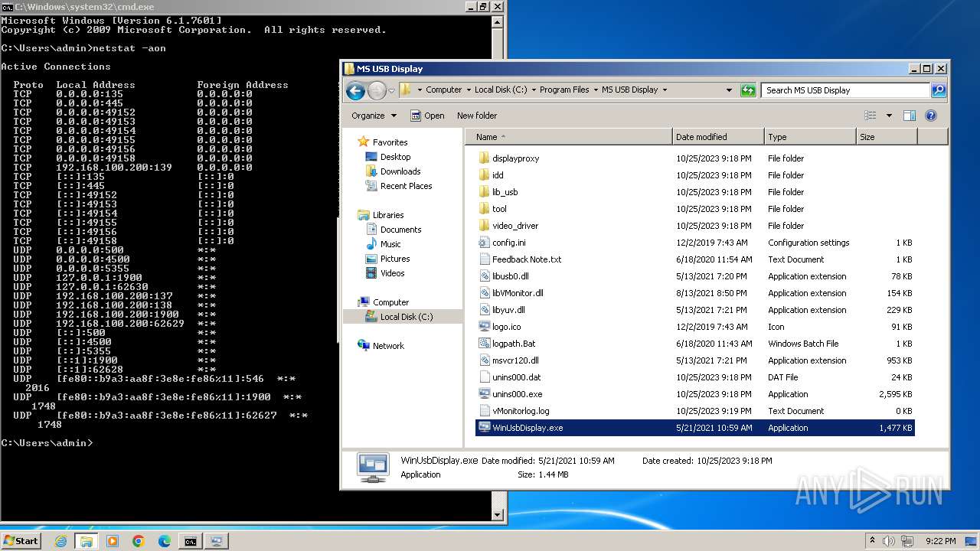Image resolution: width=980 pixels, height=551 pixels.
Task: Click the clock showing 9:22 PM
Action: coord(940,541)
